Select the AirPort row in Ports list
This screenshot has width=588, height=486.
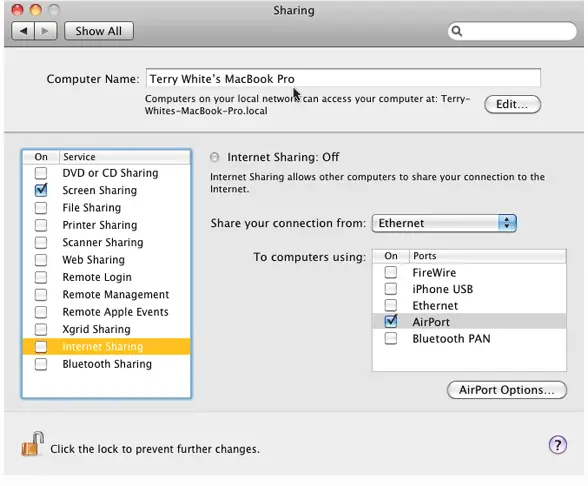click(x=469, y=321)
